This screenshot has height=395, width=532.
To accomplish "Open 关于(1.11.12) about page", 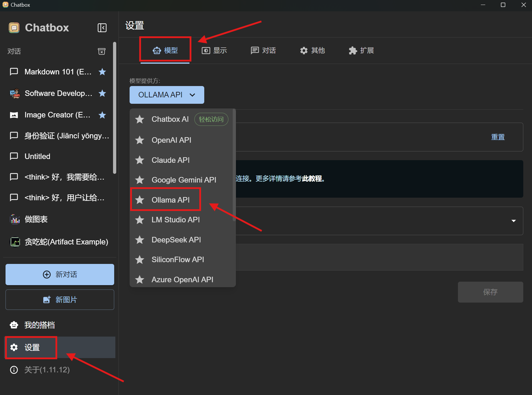I will pos(60,370).
